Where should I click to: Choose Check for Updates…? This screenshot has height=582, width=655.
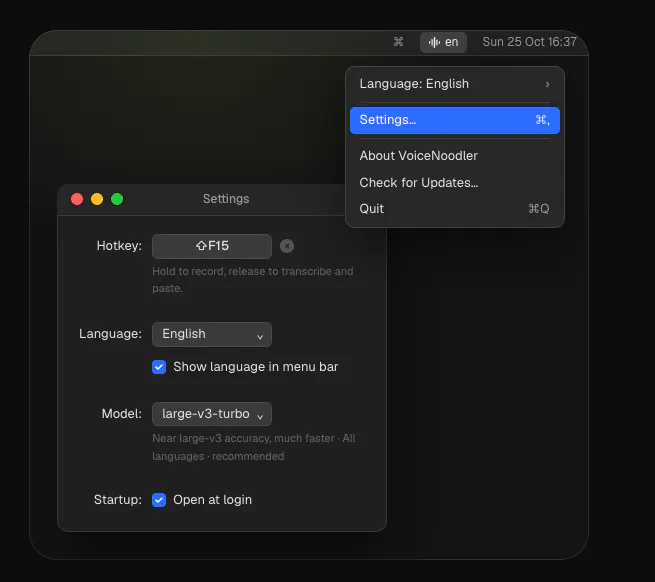[455, 183]
